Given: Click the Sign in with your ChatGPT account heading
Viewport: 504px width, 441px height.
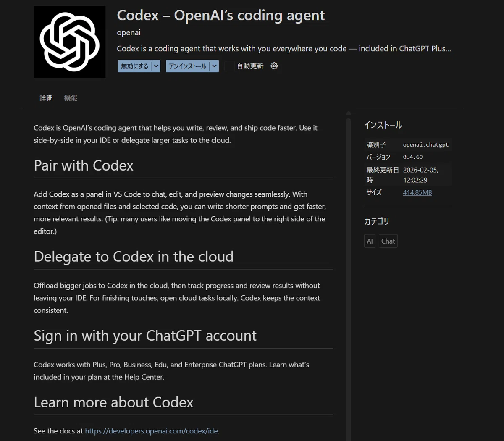Looking at the screenshot, I should tap(145, 336).
